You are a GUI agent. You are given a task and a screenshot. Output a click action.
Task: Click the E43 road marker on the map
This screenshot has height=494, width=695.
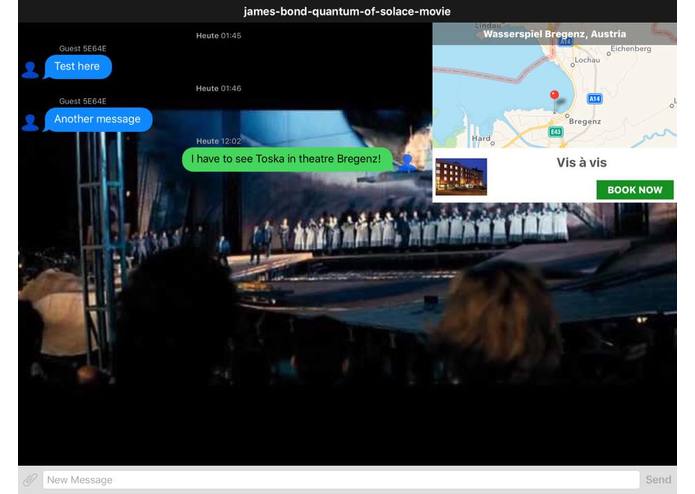pos(556,132)
